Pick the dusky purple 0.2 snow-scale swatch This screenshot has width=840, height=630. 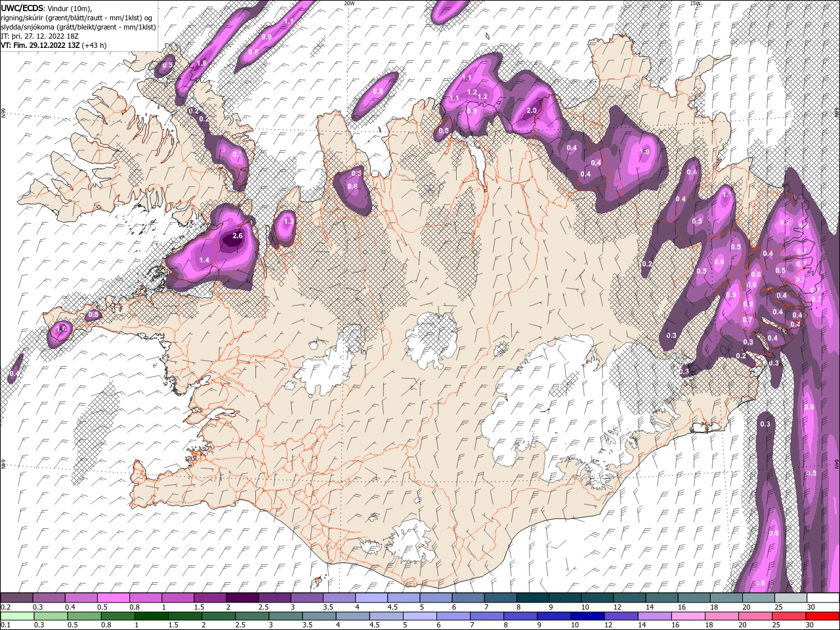(x=16, y=598)
